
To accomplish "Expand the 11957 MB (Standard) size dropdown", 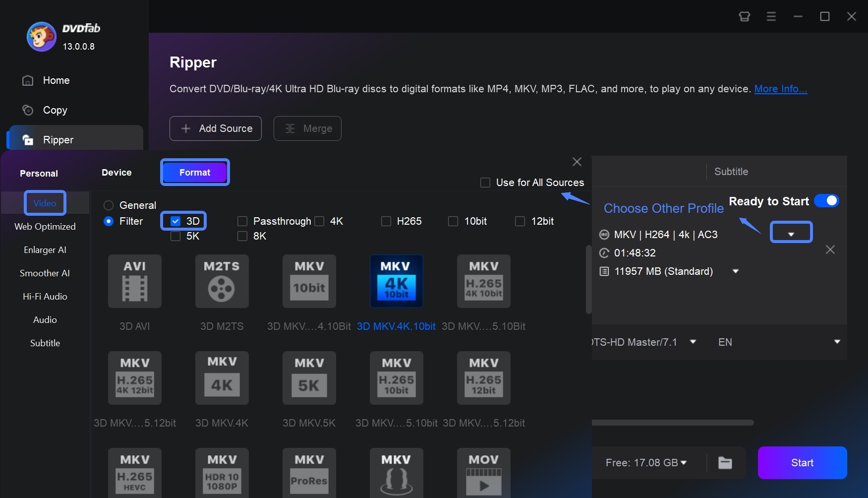I will (x=736, y=271).
